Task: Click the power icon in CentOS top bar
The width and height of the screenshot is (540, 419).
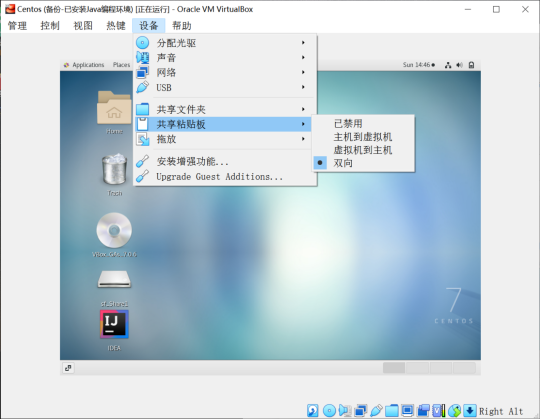Action: tap(471, 65)
